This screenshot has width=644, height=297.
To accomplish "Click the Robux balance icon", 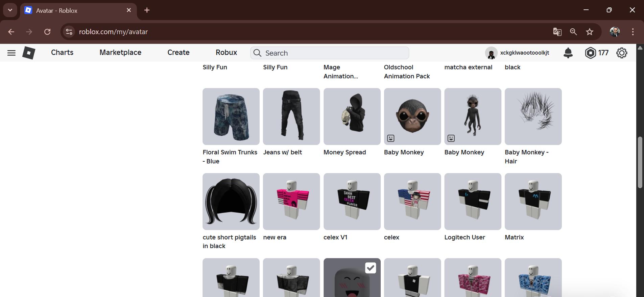I will click(590, 53).
